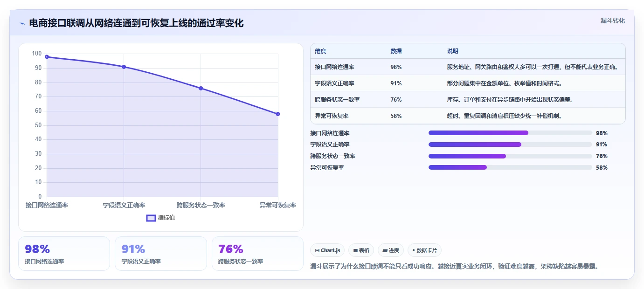Click the chart data point at value 58
644x289 pixels.
278,114
